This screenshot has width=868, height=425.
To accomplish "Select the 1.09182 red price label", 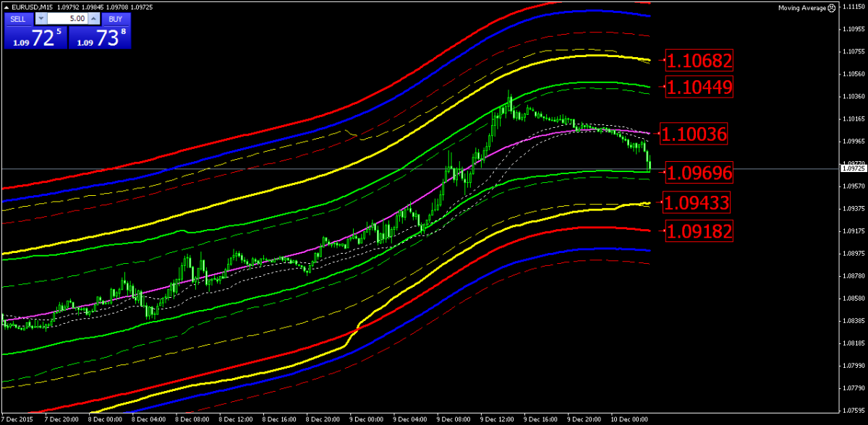I will tap(699, 232).
